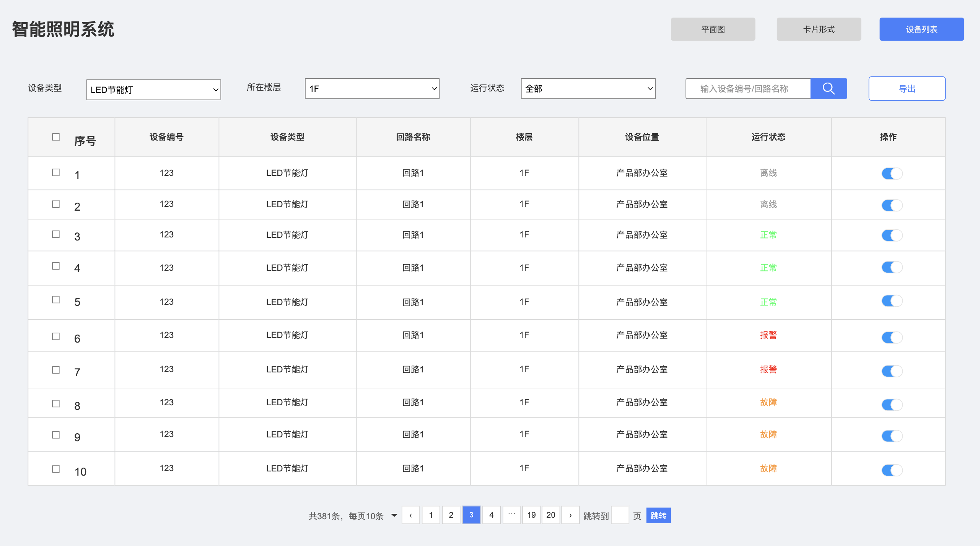Expand the floor 1F dropdown
The image size is (980, 546).
372,89
